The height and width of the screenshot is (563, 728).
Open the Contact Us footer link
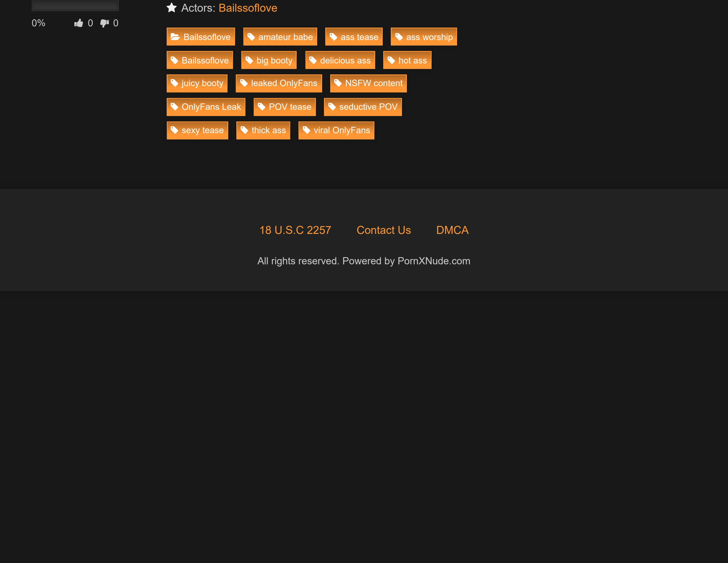383,230
